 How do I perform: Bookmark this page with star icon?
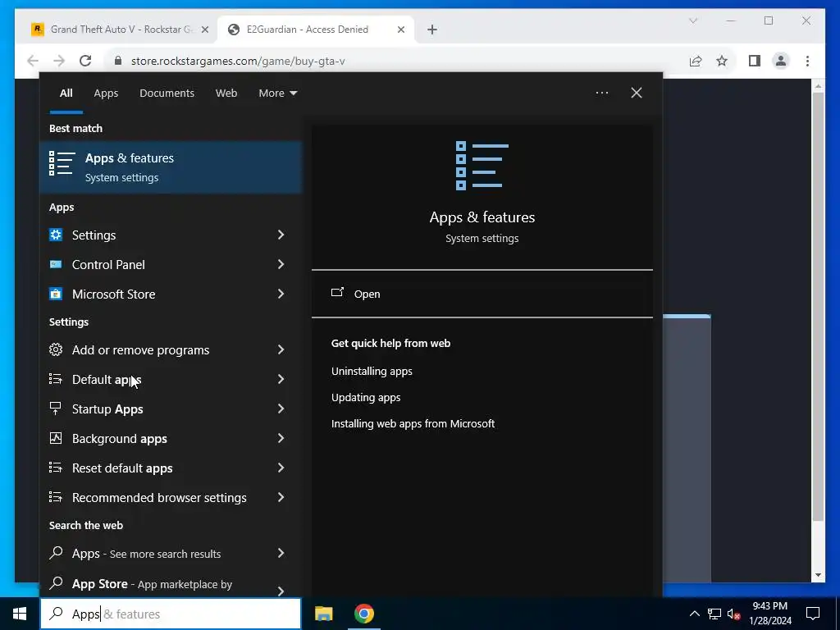pos(722,61)
